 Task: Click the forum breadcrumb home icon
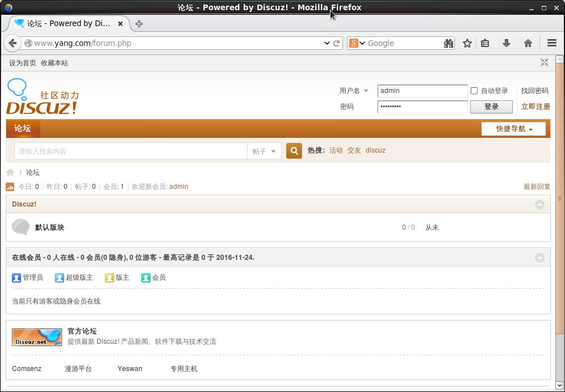10,172
